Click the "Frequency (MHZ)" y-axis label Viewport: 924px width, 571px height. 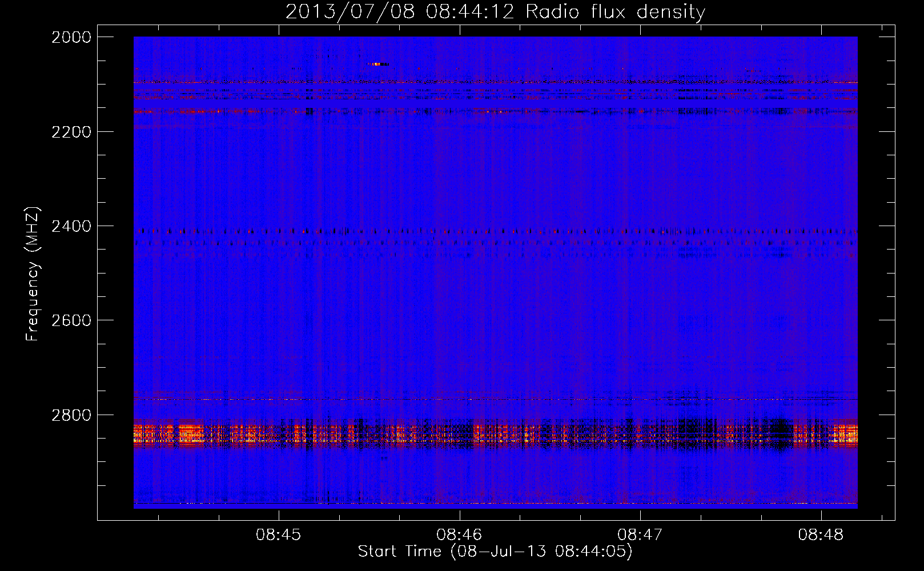33,274
